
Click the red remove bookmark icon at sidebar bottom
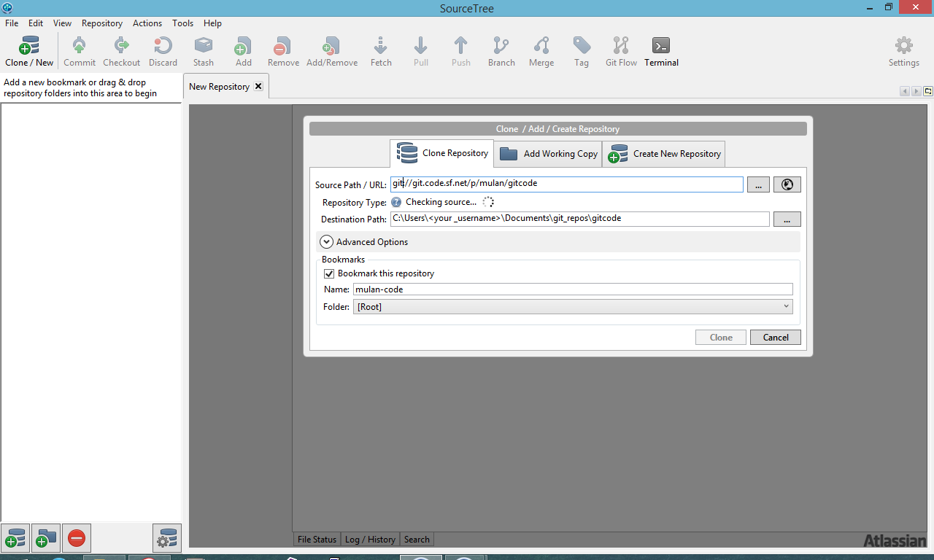click(x=77, y=538)
